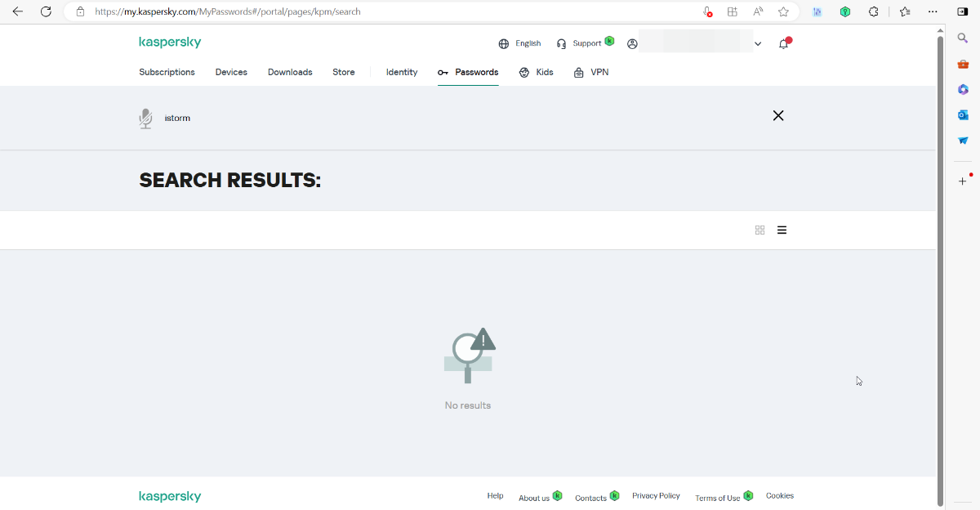Open the footer Cookies link

[780, 496]
